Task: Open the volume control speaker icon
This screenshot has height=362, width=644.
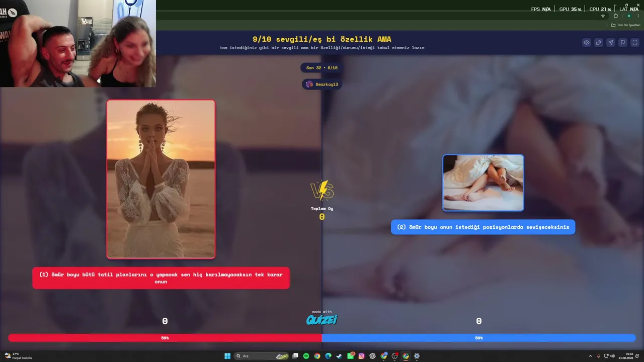Action: point(612,356)
